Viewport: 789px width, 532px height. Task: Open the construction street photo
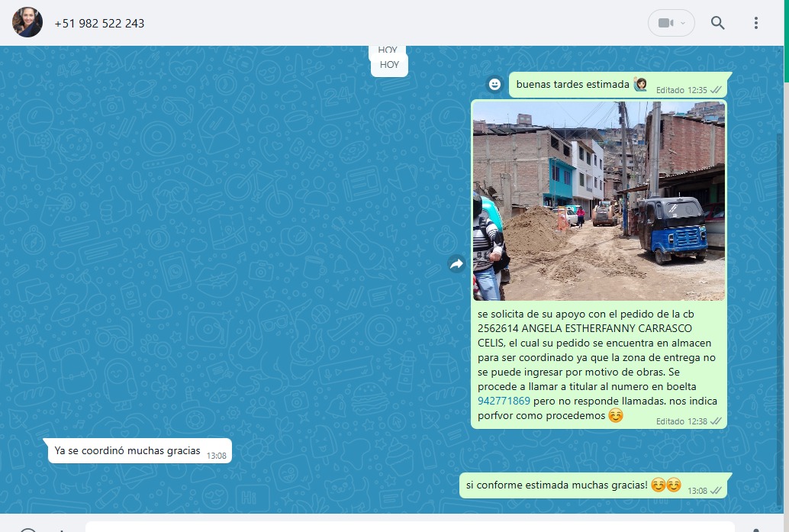(598, 201)
